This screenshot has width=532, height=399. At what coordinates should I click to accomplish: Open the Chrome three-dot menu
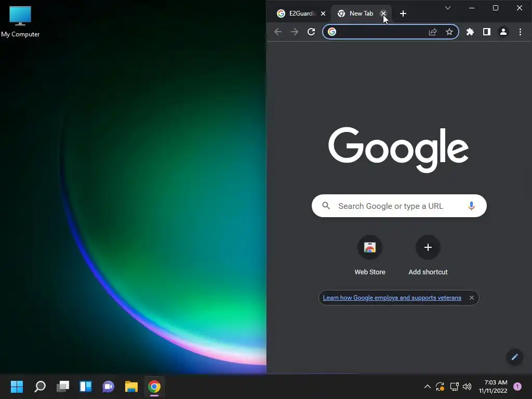[x=520, y=32]
